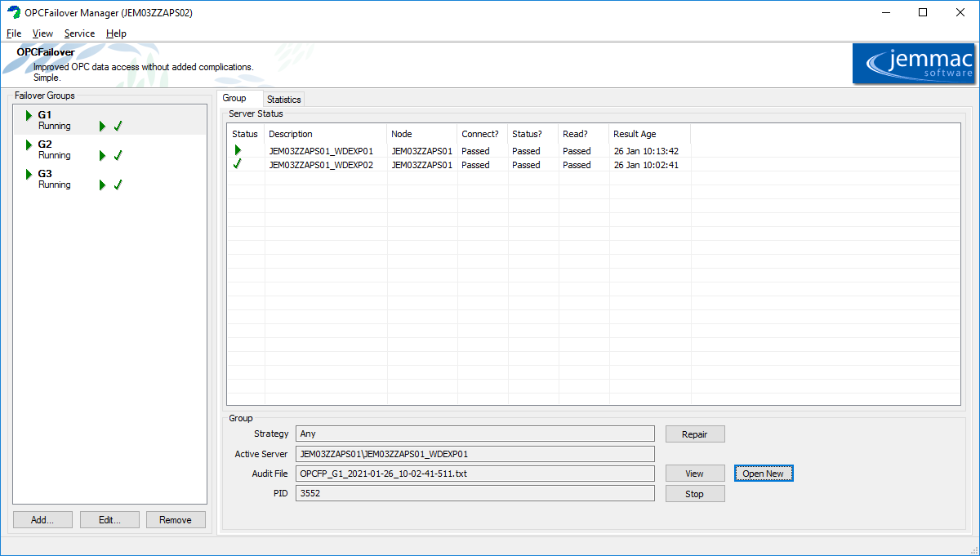Image resolution: width=980 pixels, height=556 pixels.
Task: Select the G2 failover group
Action: point(45,145)
